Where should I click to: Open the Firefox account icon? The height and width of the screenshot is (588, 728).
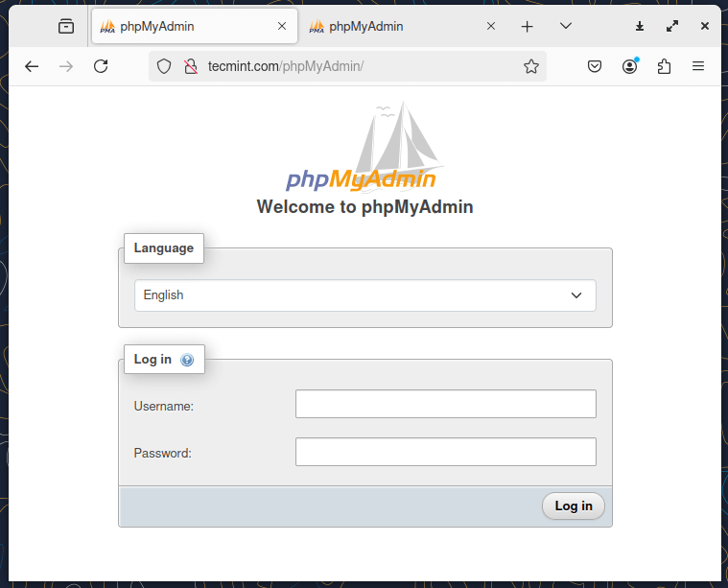[x=629, y=66]
